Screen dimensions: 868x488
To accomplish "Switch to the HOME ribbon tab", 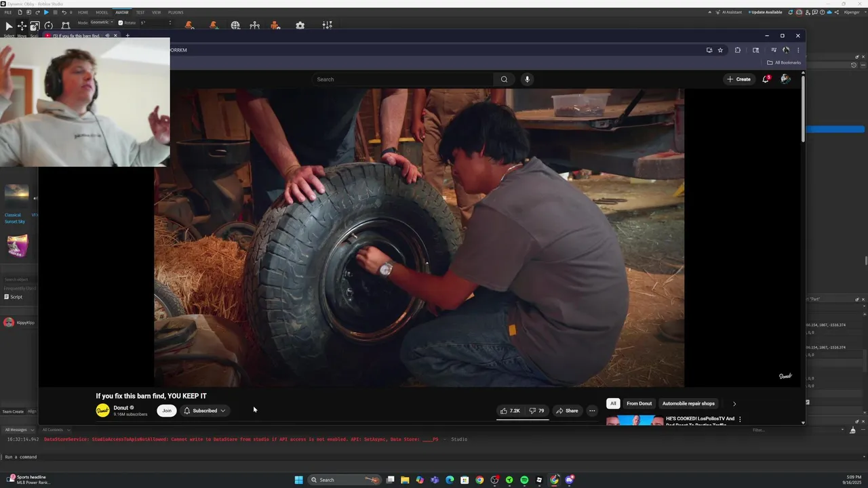I will coord(83,12).
